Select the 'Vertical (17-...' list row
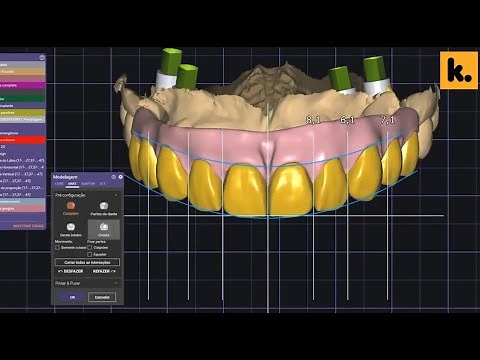Screen dimensions: 480x360 [x=22, y=174]
